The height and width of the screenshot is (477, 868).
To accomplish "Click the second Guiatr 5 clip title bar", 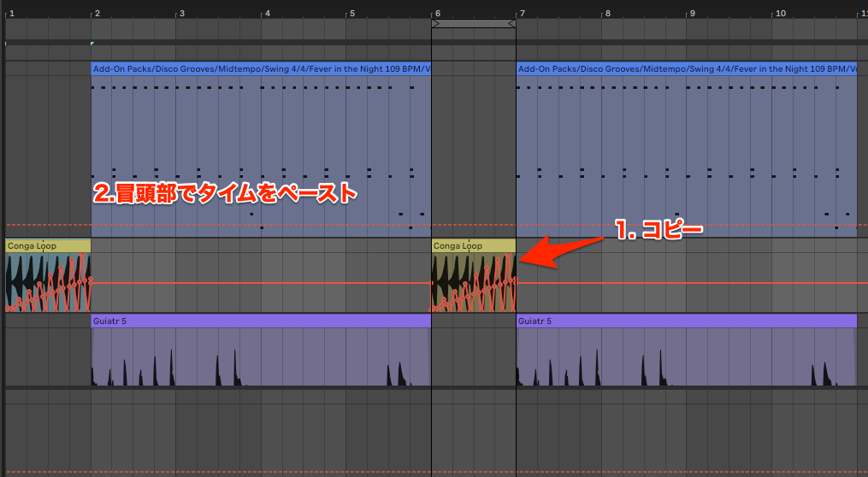I will 686,321.
